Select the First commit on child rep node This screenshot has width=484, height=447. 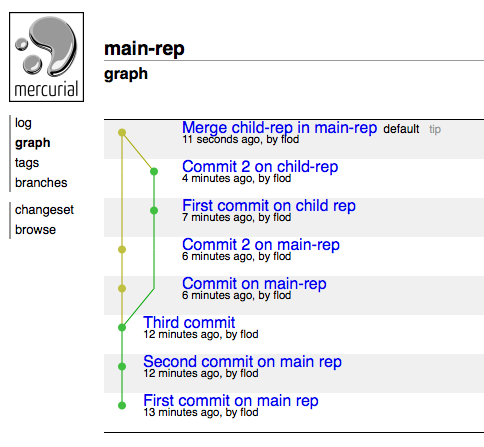[154, 211]
